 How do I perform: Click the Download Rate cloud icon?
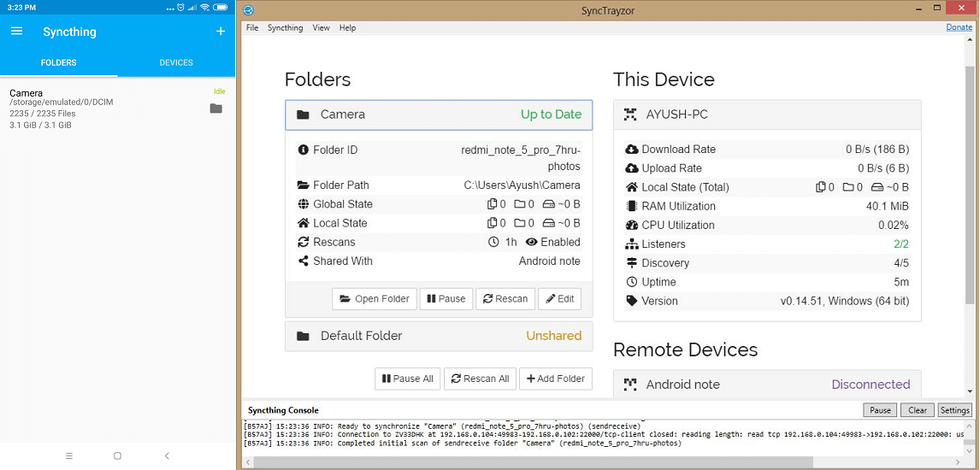click(x=631, y=150)
